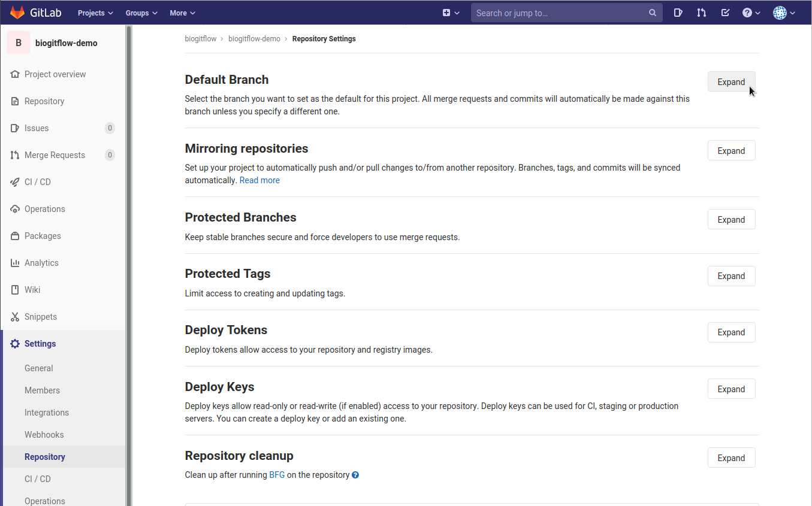Viewport: 812px width, 506px height.
Task: Click the Issues sidebar icon
Action: (x=15, y=128)
